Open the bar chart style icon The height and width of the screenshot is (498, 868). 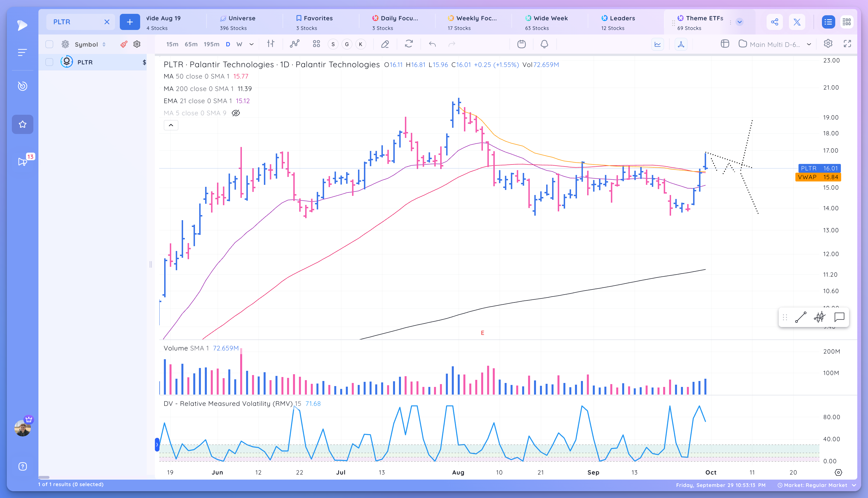coord(271,44)
